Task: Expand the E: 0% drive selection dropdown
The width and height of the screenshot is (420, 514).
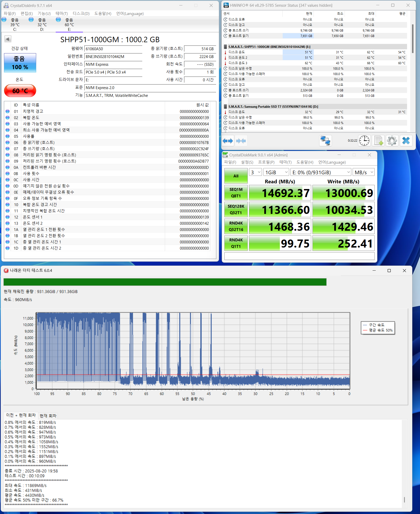Action: pyautogui.click(x=321, y=172)
